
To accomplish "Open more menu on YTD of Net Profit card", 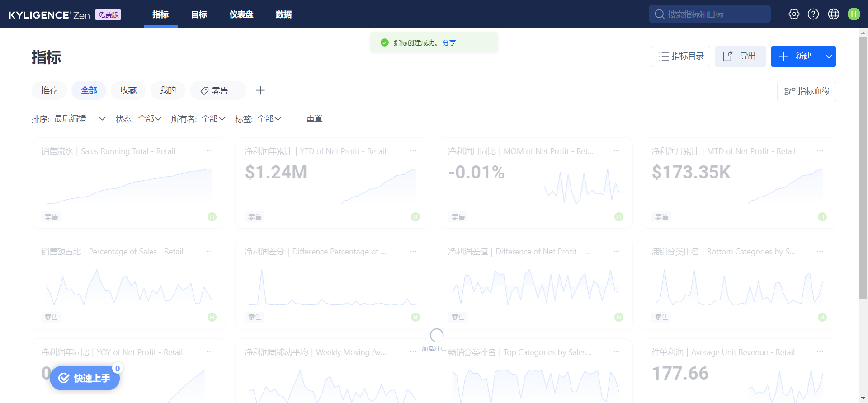I will pyautogui.click(x=413, y=151).
